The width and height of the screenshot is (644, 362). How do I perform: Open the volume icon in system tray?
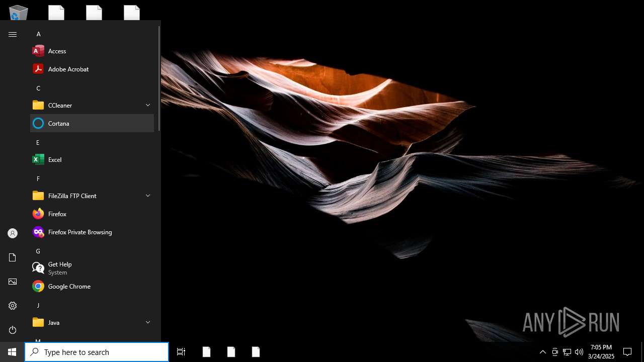579,352
